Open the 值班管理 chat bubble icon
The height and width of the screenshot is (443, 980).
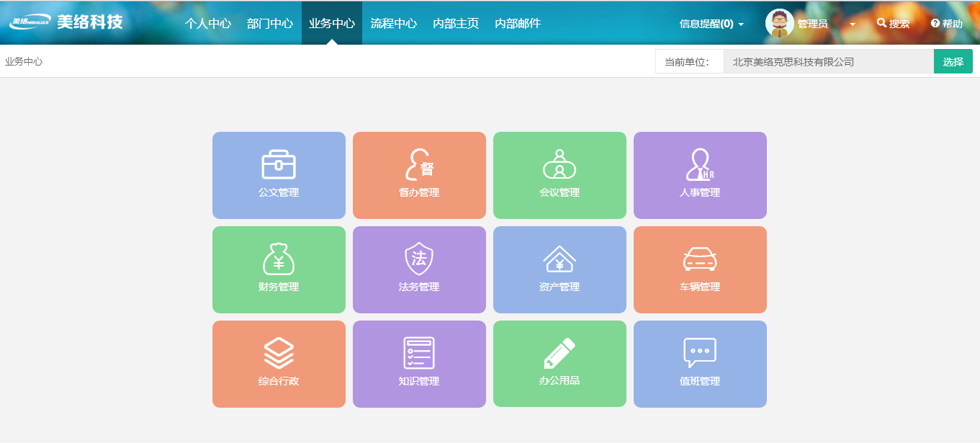pos(700,354)
